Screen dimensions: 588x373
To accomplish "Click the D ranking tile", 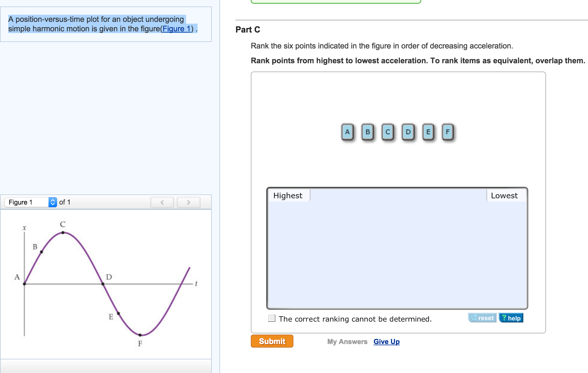I will click(408, 132).
